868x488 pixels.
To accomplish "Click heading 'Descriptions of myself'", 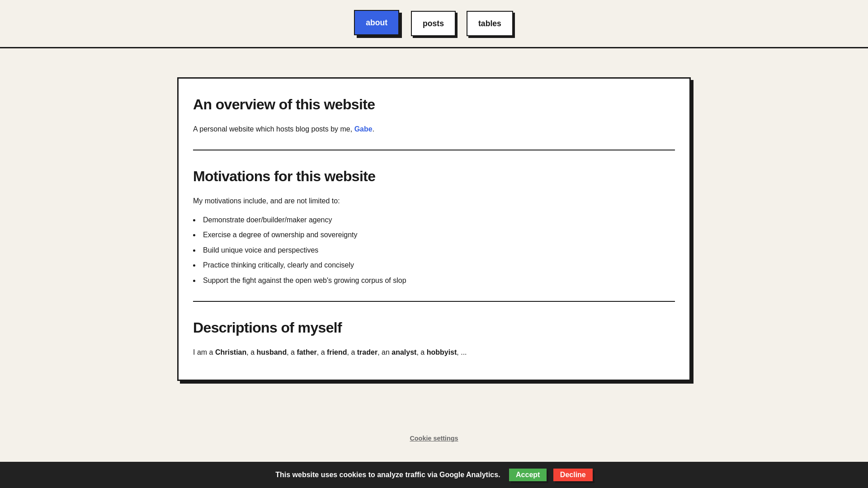I will pyautogui.click(x=267, y=328).
